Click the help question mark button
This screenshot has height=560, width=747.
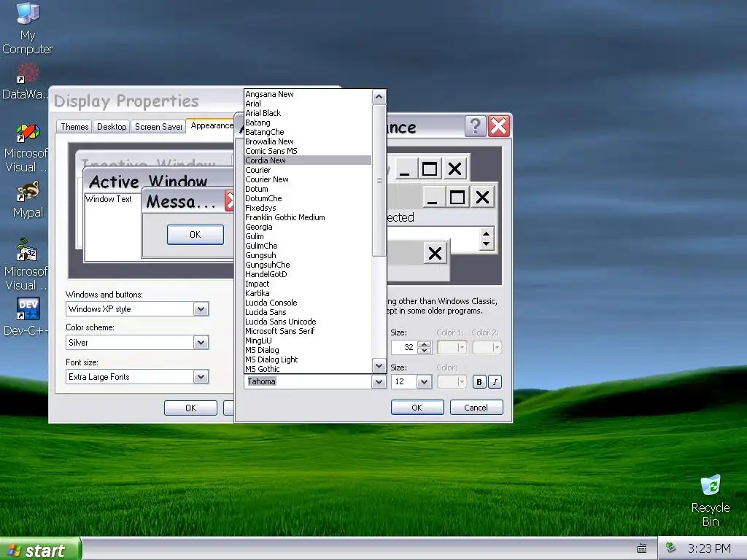pos(475,126)
